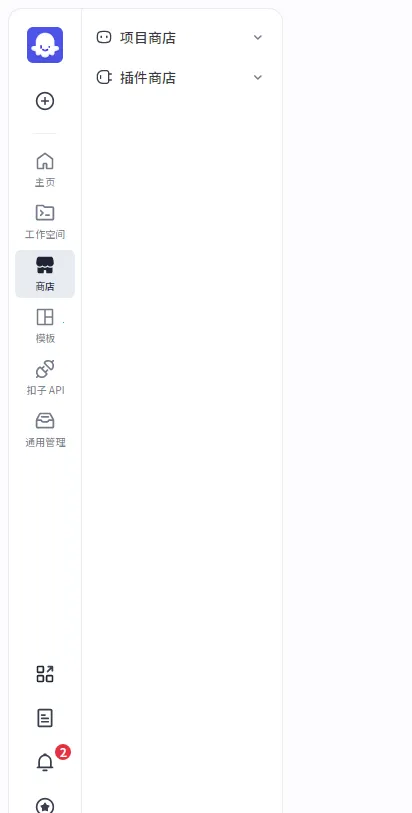Select the 商店 storefront icon
This screenshot has height=813, width=412.
(x=45, y=265)
